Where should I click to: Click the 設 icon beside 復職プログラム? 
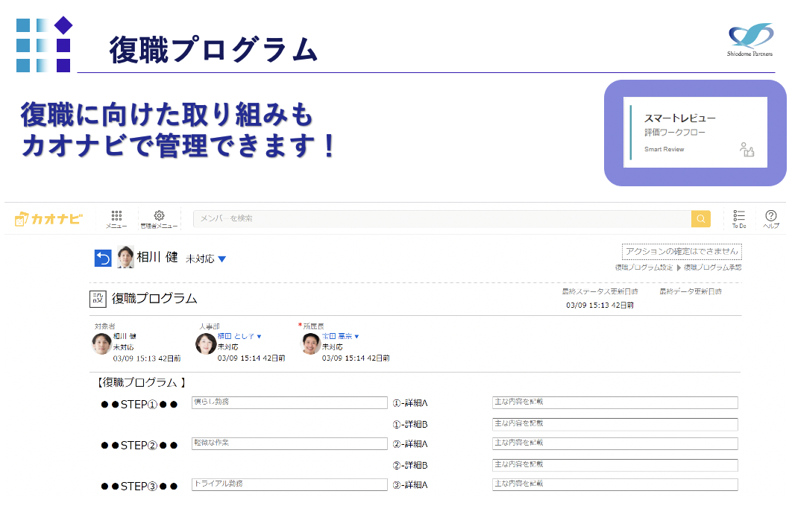click(98, 299)
